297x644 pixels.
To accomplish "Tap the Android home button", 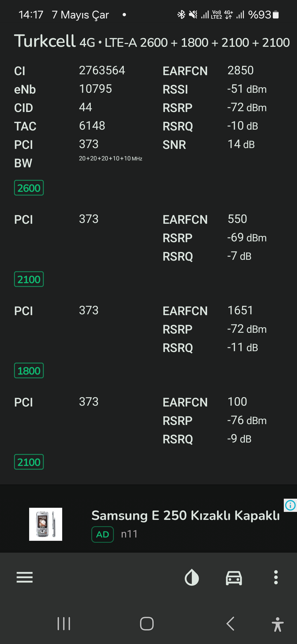I will [147, 624].
